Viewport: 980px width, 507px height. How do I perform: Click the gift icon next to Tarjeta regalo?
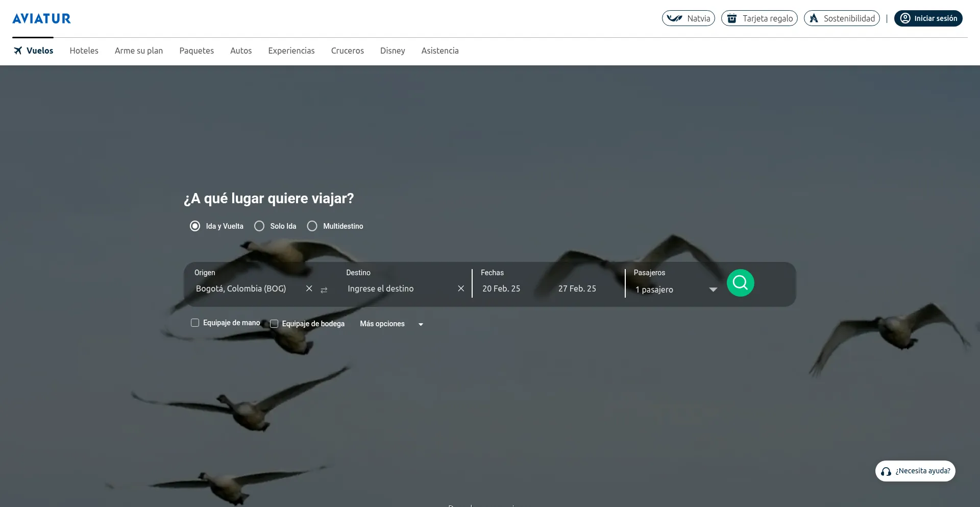click(732, 18)
